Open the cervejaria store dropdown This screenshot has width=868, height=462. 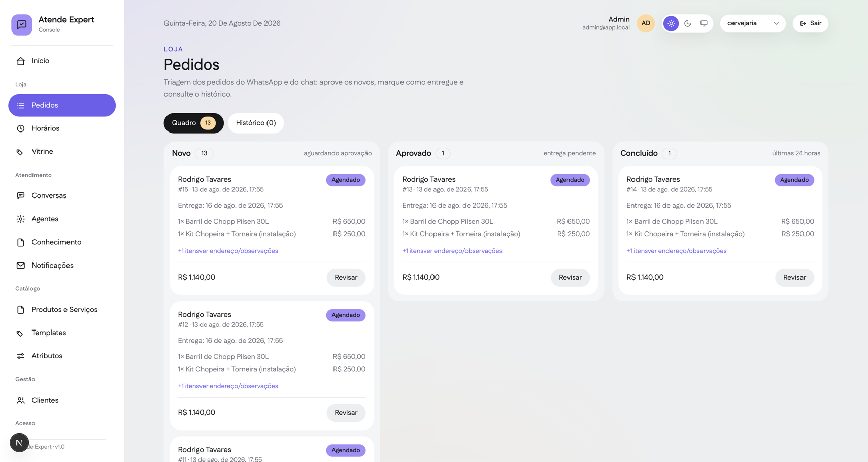pos(753,23)
